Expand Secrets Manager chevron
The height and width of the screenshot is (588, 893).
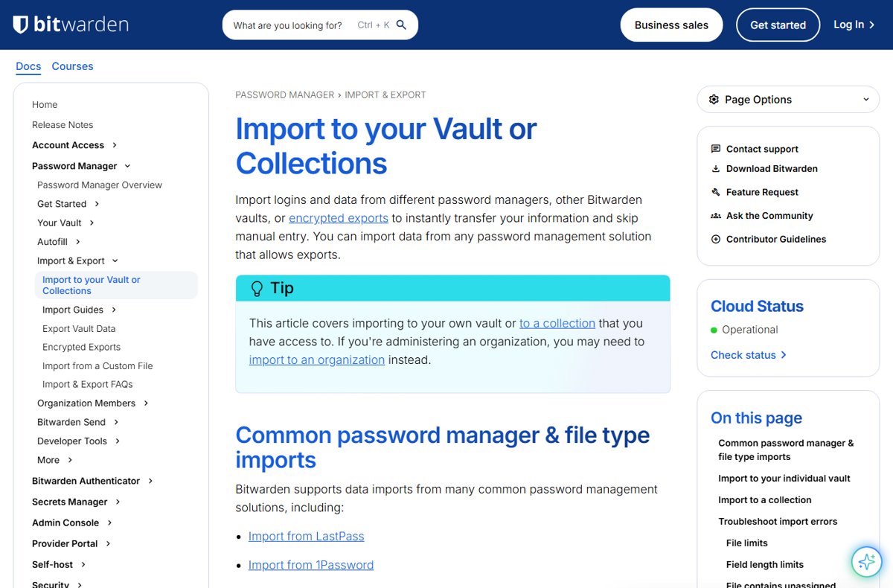[118, 502]
